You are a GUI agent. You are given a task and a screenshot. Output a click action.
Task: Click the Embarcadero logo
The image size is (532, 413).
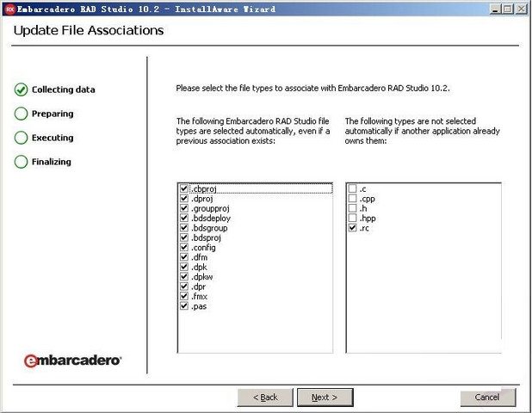pyautogui.click(x=72, y=361)
